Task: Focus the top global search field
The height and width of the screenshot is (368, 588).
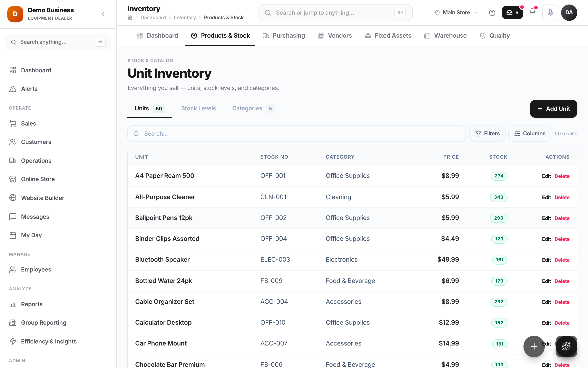Action: click(x=335, y=13)
